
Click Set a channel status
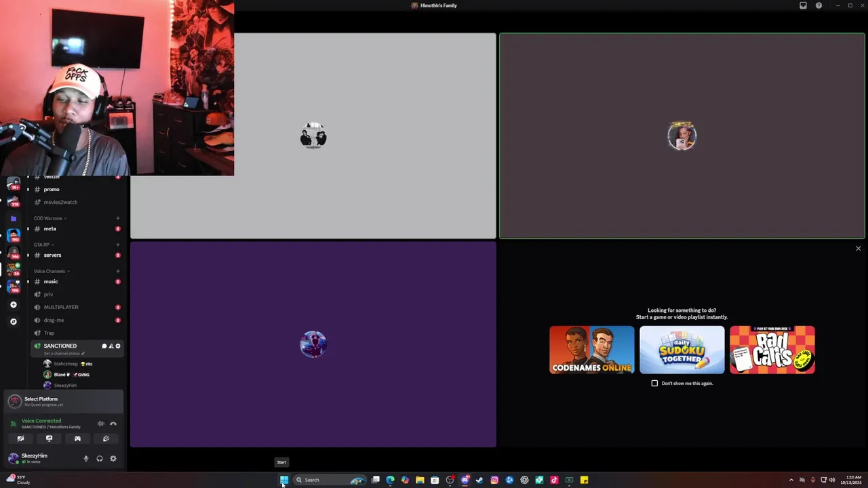point(64,354)
